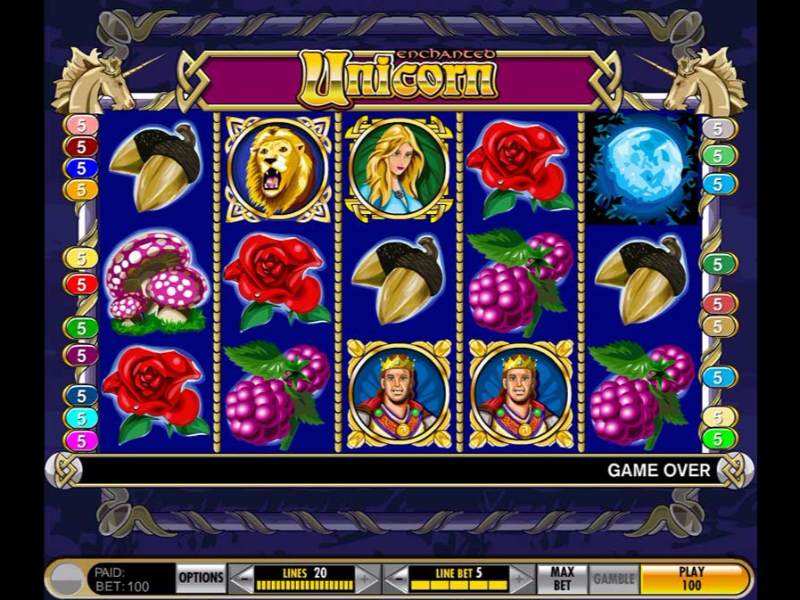Image resolution: width=800 pixels, height=600 pixels.
Task: Click the blonde maiden symbol
Action: pos(398,169)
